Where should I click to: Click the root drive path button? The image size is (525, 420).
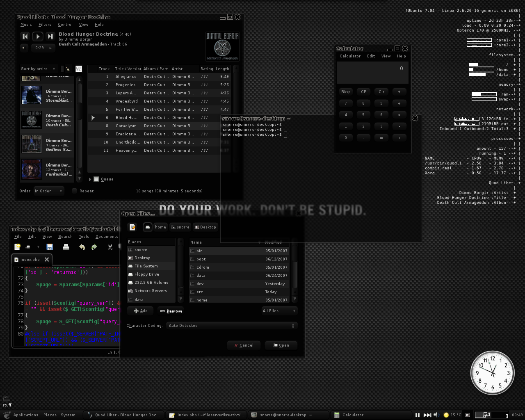click(x=148, y=227)
